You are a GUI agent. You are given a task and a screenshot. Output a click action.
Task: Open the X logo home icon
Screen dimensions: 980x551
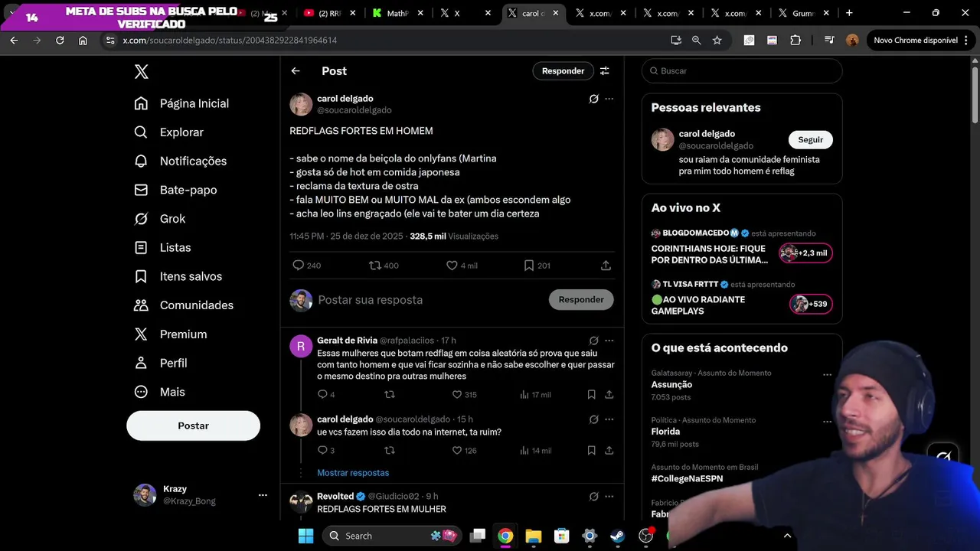pyautogui.click(x=141, y=72)
